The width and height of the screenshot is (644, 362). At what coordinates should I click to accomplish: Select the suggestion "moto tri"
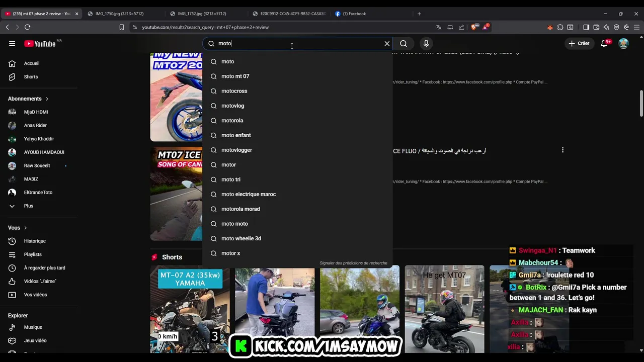(297, 179)
